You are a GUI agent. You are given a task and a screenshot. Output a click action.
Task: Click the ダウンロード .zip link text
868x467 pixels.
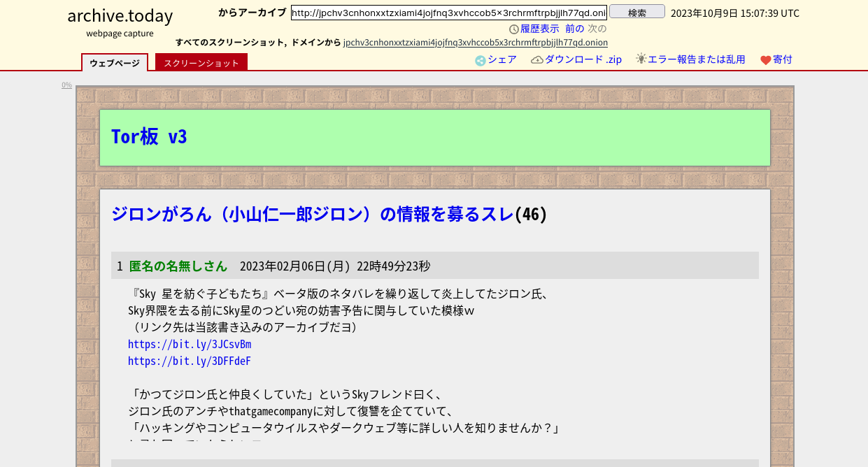click(583, 59)
